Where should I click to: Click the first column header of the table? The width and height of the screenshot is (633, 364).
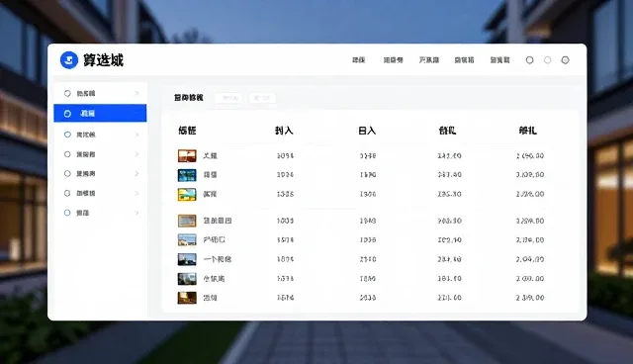[x=187, y=131]
